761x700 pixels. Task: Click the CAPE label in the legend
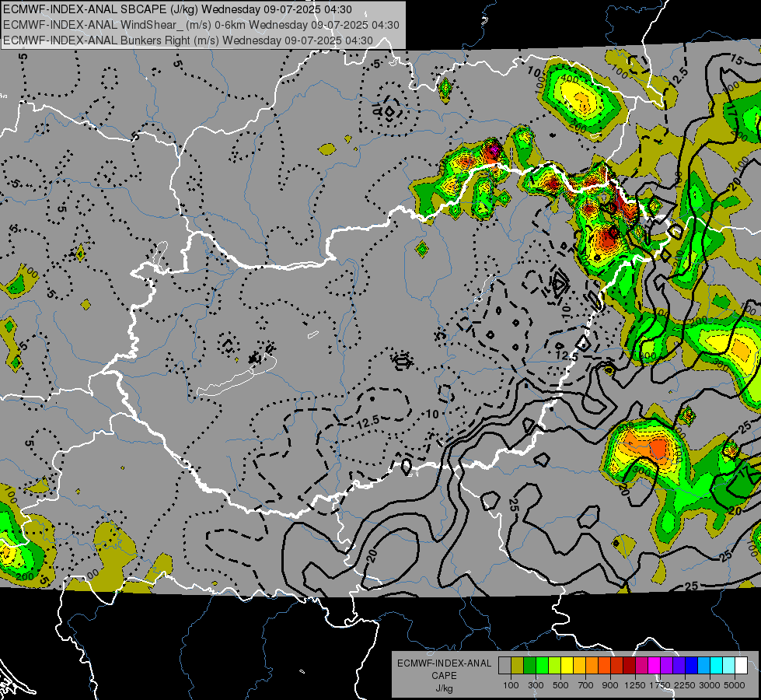[444, 676]
